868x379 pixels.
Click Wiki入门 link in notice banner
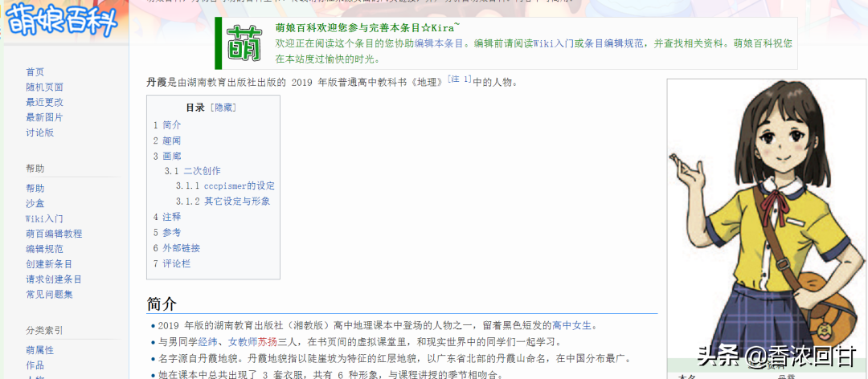pos(554,43)
